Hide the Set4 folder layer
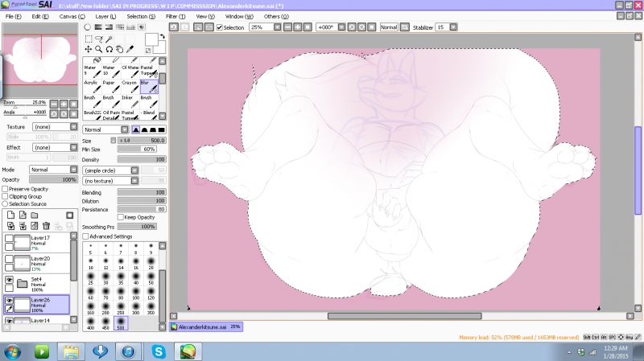Viewport: 644px width, 361px height. pyautogui.click(x=10, y=280)
